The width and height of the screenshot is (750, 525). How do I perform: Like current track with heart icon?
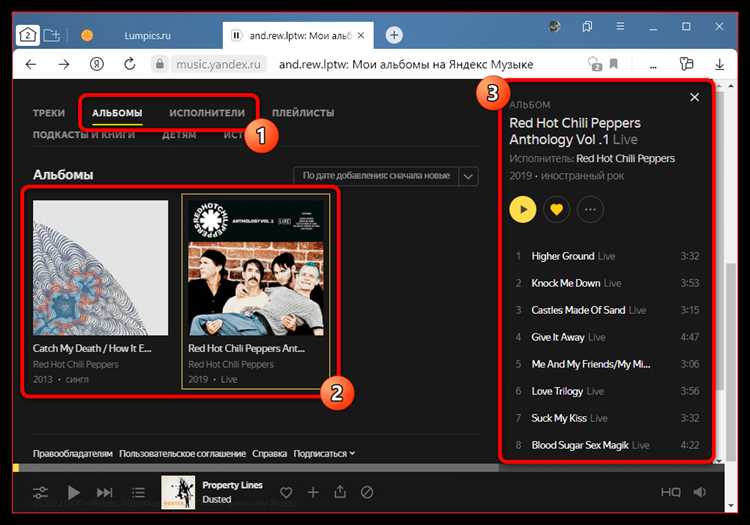[286, 492]
